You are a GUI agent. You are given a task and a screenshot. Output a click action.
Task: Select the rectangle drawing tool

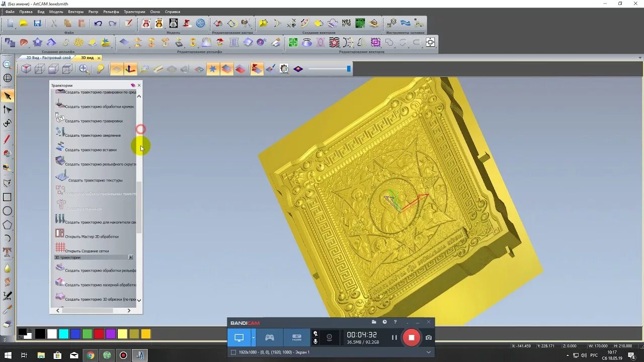coord(8,197)
